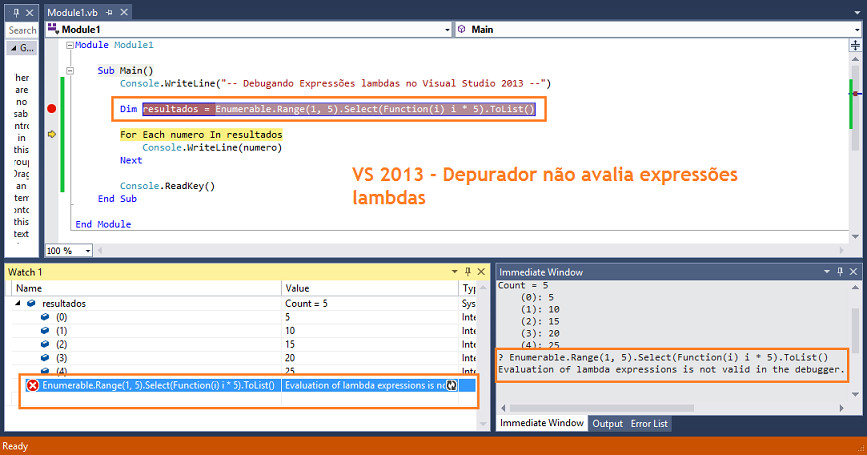
Task: Click the Value column header in Watch
Action: coord(370,288)
